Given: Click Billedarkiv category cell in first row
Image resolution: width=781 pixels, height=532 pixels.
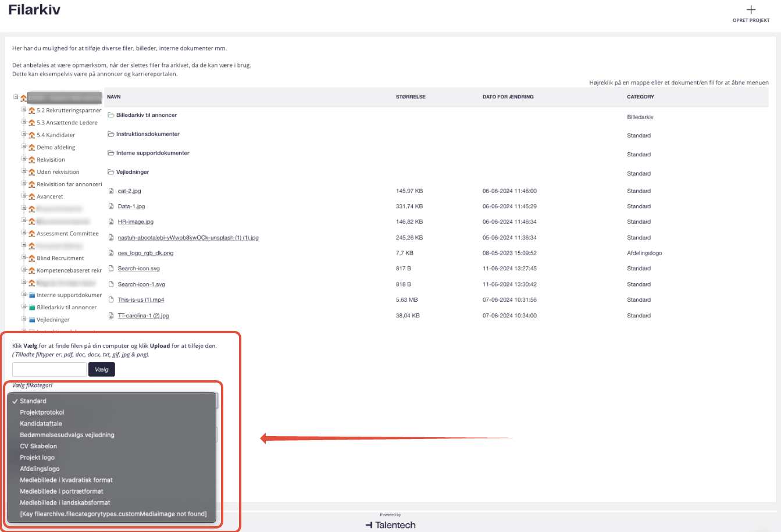Looking at the screenshot, I should pyautogui.click(x=640, y=117).
